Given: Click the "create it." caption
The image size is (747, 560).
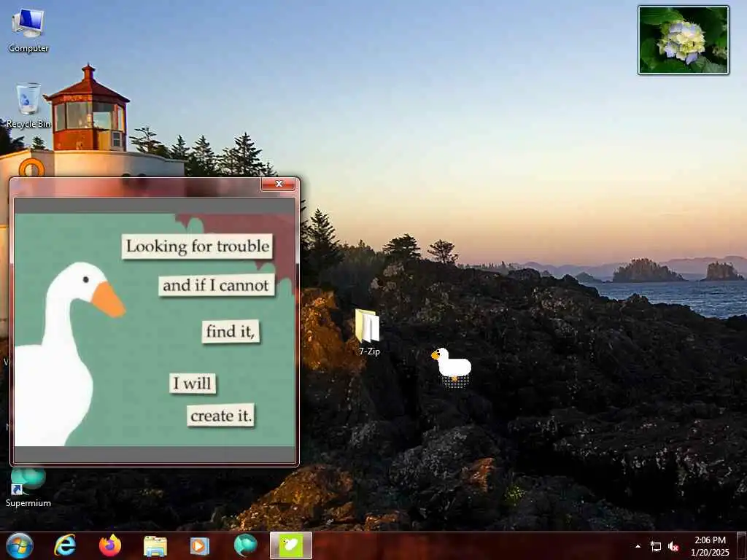Looking at the screenshot, I should tap(220, 415).
